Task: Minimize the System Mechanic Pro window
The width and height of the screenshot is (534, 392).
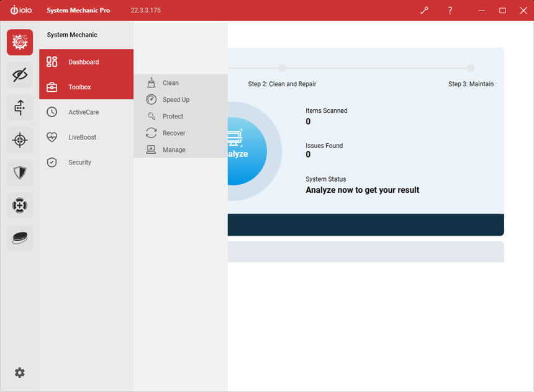Action: click(481, 11)
